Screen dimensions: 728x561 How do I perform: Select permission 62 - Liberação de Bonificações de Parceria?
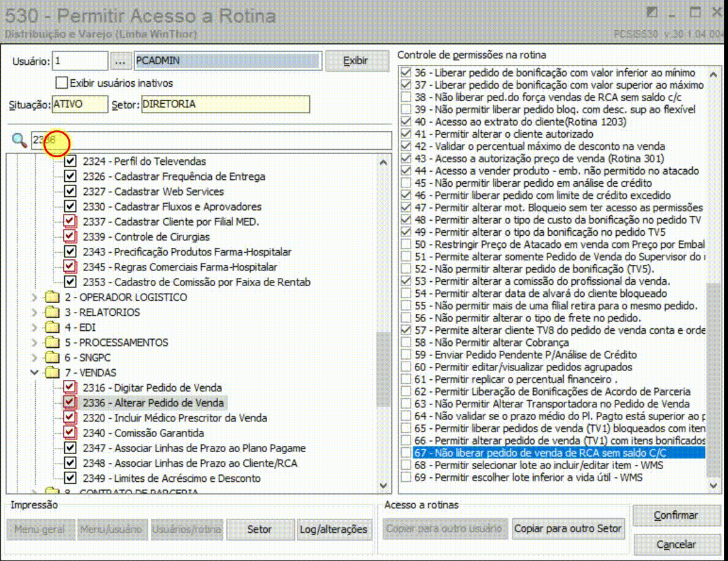point(552,391)
